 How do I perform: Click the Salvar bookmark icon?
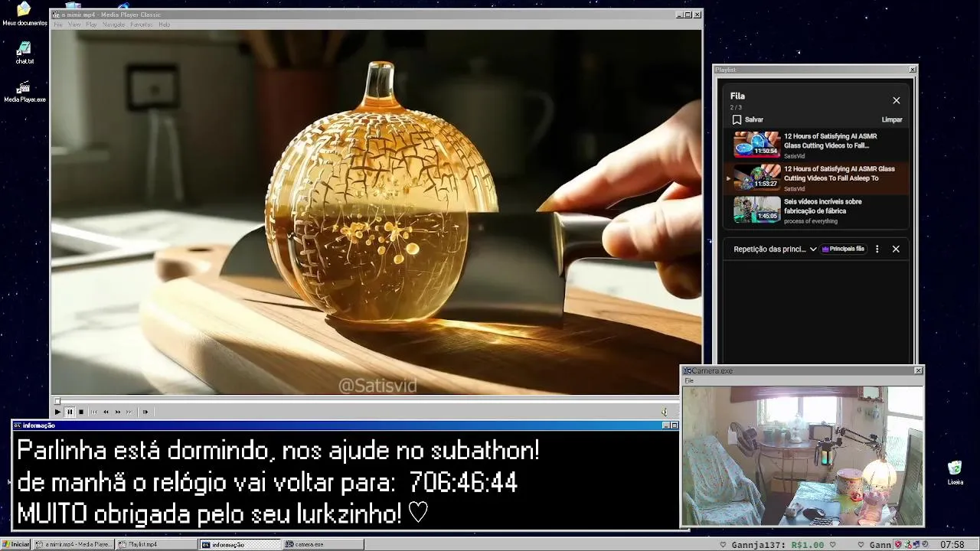(x=737, y=119)
